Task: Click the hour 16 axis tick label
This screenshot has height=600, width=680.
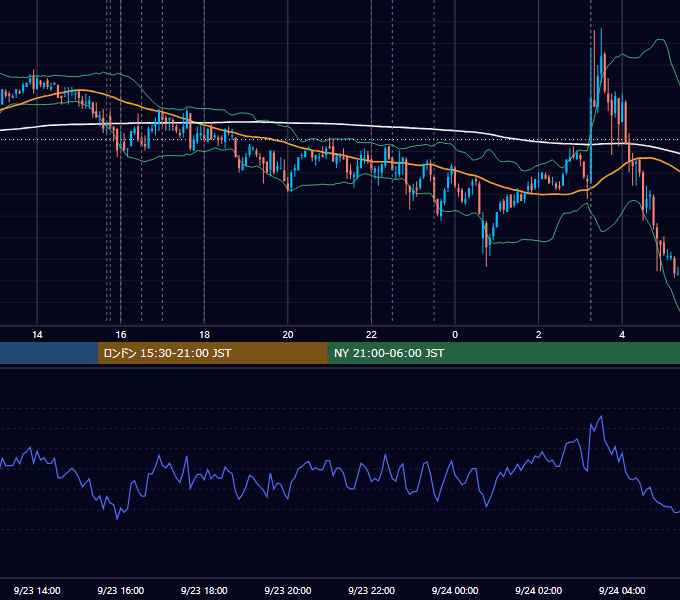Action: (x=121, y=335)
